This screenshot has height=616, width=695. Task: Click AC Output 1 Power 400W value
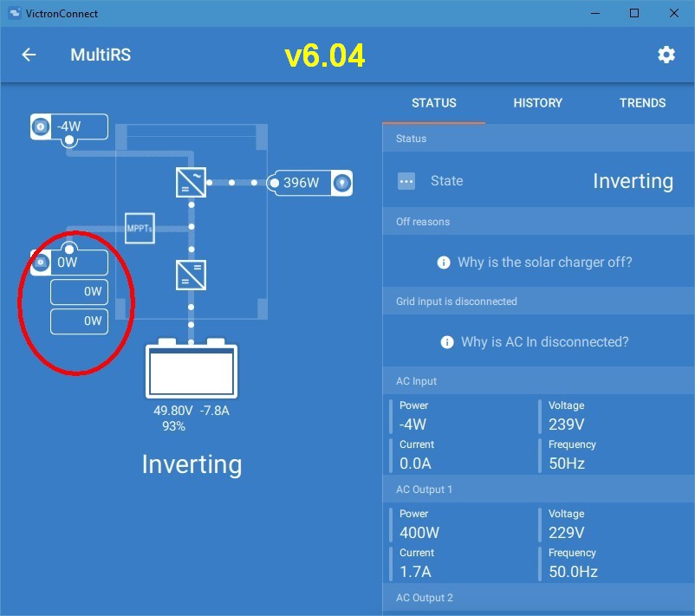click(419, 533)
